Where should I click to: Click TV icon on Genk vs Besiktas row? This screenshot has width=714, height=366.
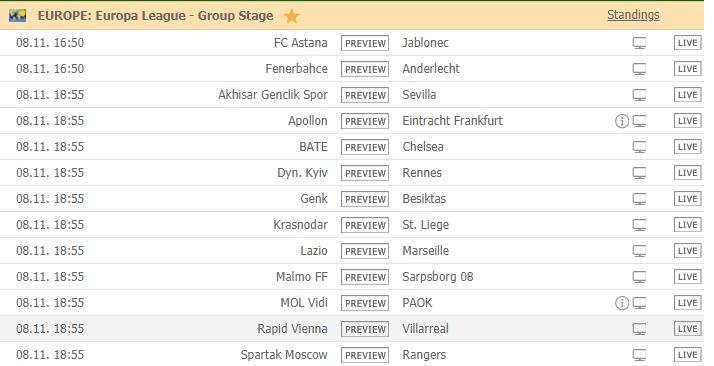[x=639, y=199]
